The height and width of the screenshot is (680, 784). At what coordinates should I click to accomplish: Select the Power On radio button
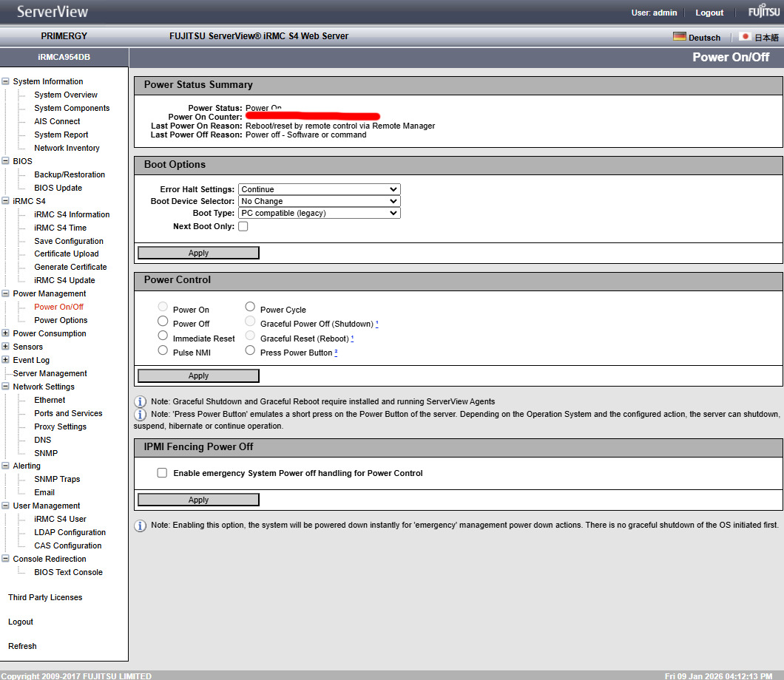(163, 306)
